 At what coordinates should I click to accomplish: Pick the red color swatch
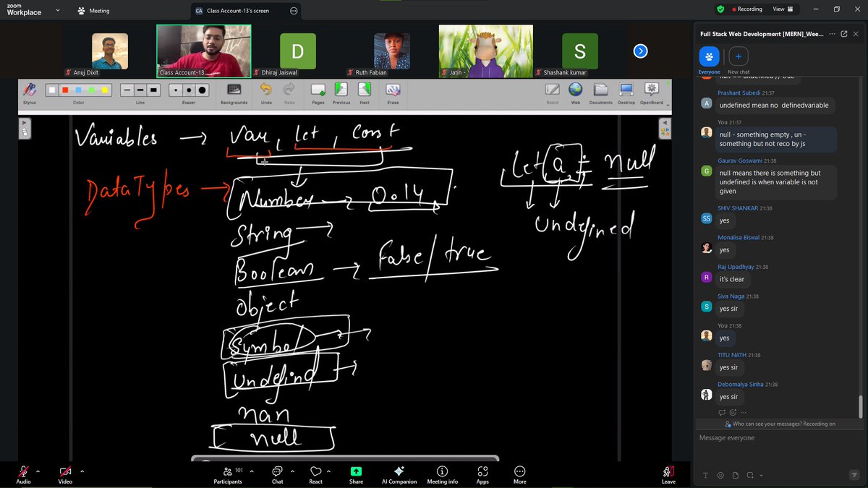[x=64, y=90]
